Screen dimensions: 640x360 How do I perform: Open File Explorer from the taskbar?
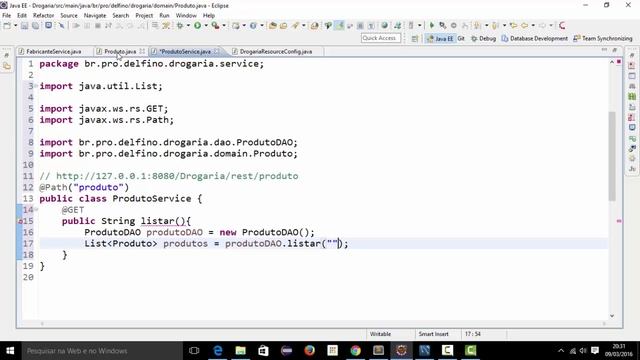point(241,351)
